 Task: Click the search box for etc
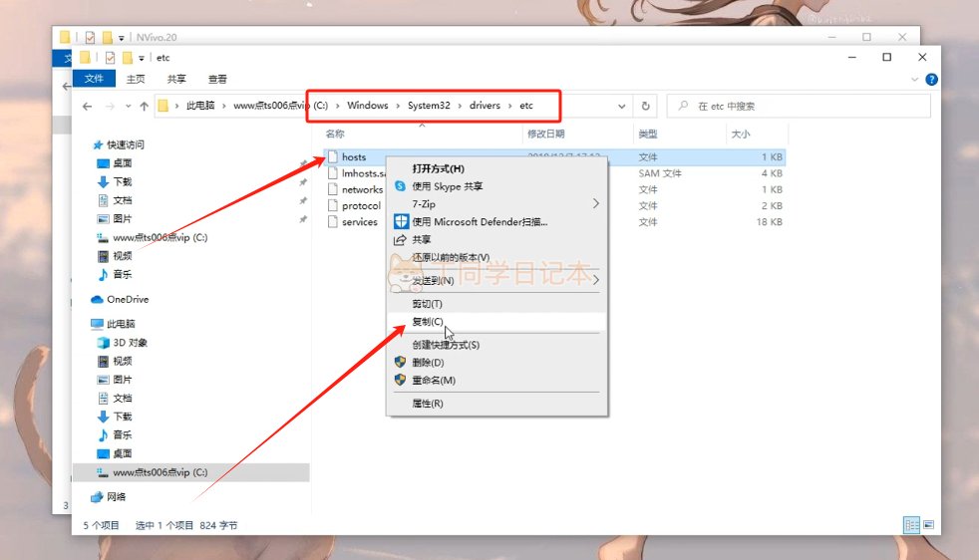point(799,107)
